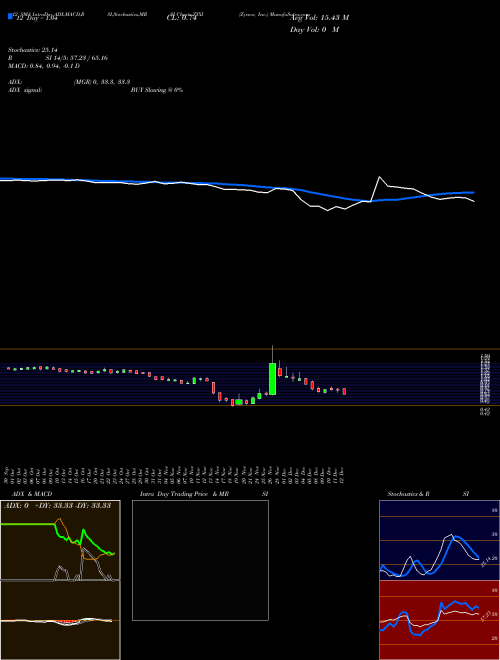Click inside the empty intraday trading price box
Image resolution: width=500 pixels, height=660 pixels.
coord(200,560)
